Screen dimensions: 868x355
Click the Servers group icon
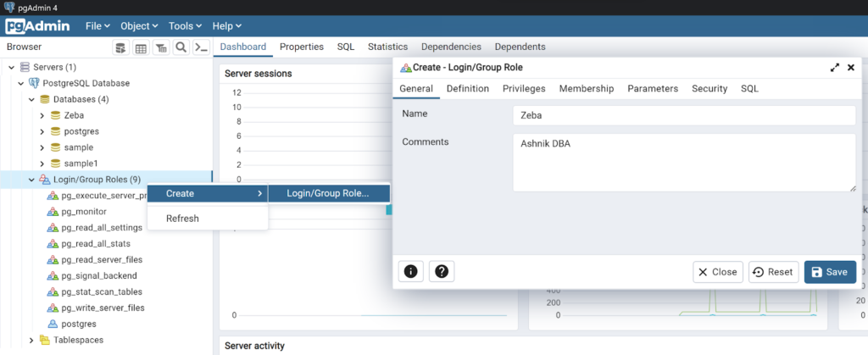click(25, 67)
